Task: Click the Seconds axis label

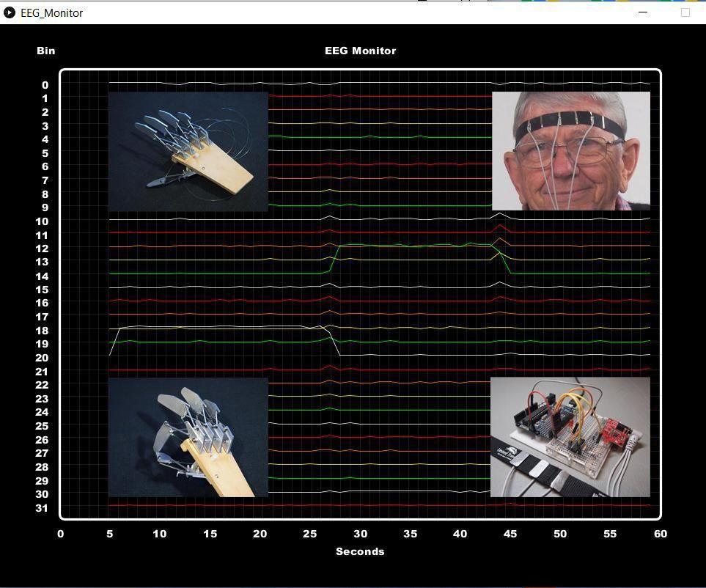Action: (360, 551)
